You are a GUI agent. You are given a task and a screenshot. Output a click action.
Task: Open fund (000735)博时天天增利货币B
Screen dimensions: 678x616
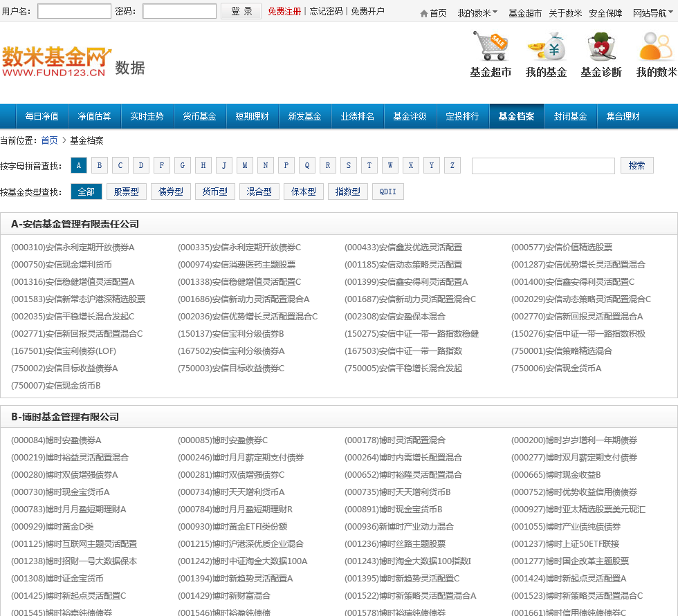(397, 492)
